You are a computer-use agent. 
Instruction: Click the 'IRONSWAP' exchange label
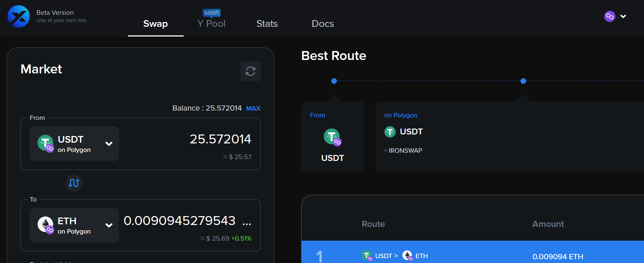pos(405,150)
